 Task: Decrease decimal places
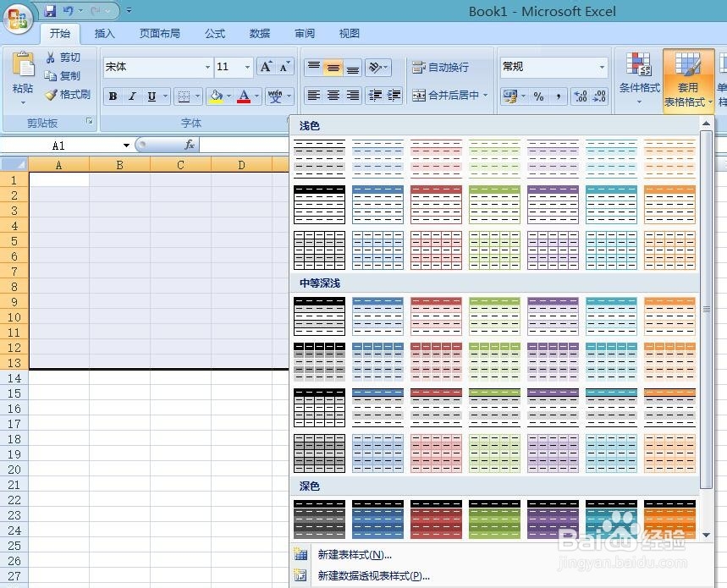599,96
